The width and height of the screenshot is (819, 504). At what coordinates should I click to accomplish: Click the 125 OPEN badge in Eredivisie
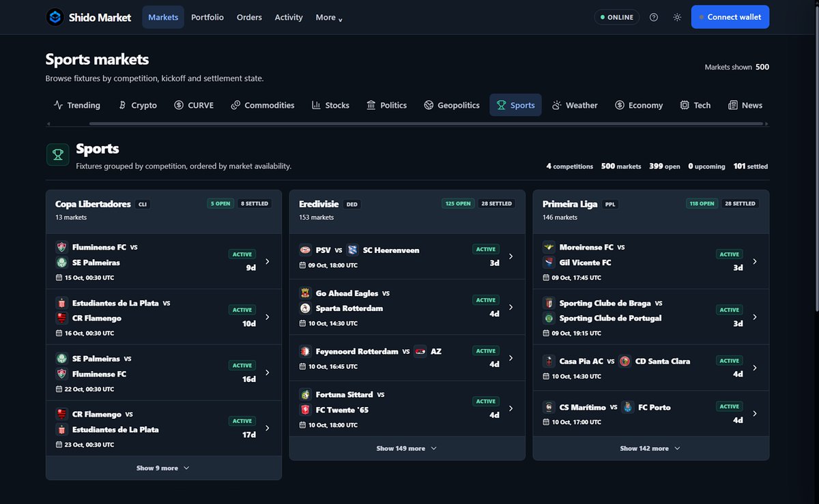click(x=458, y=203)
